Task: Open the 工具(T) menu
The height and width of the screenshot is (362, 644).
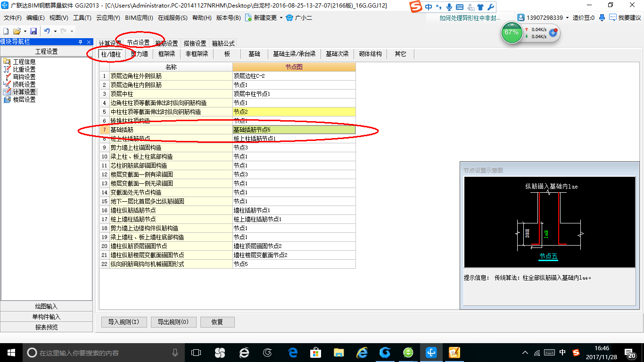Action: coord(82,18)
